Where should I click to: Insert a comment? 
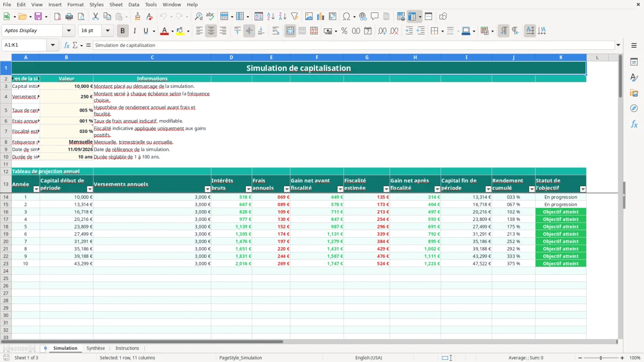coord(375,17)
